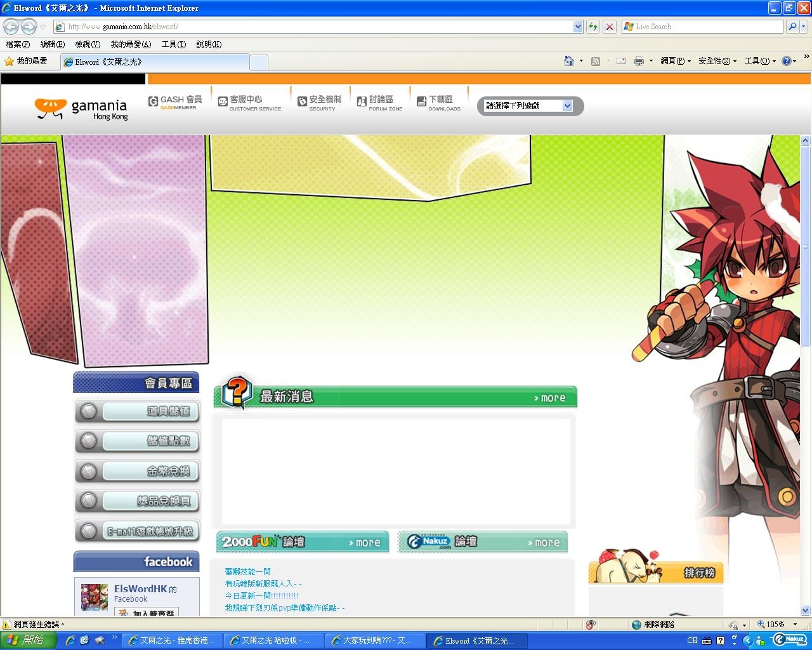The width and height of the screenshot is (812, 650).
Task: Click more on Nakuz 論壇 banner
Action: 544,543
